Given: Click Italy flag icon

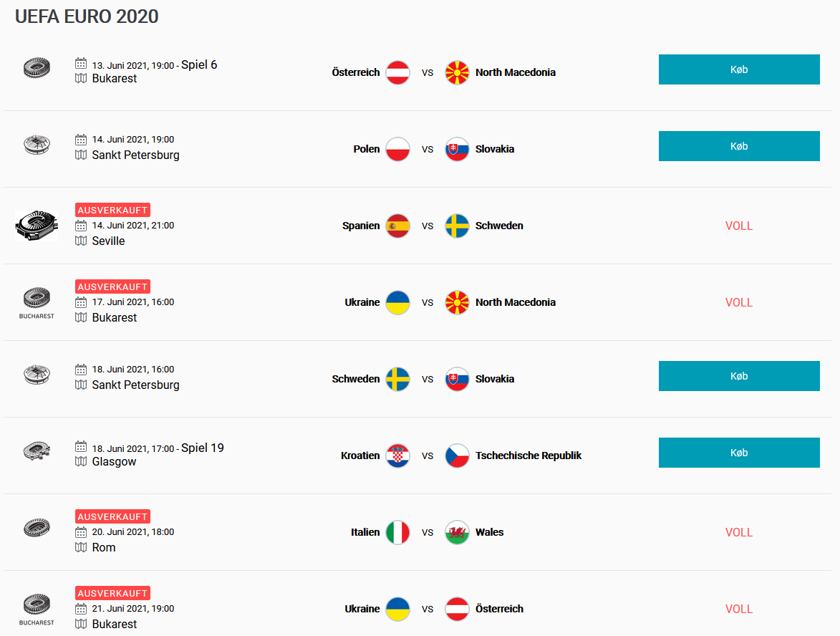Looking at the screenshot, I should coord(397,532).
